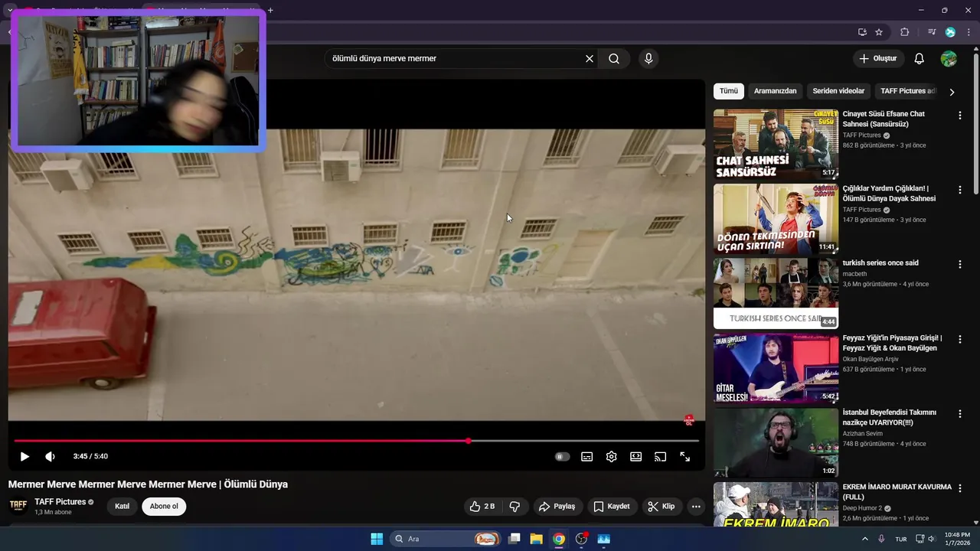Open the YouTube notifications bell
Screen dimensions: 980x551
pos(920,59)
